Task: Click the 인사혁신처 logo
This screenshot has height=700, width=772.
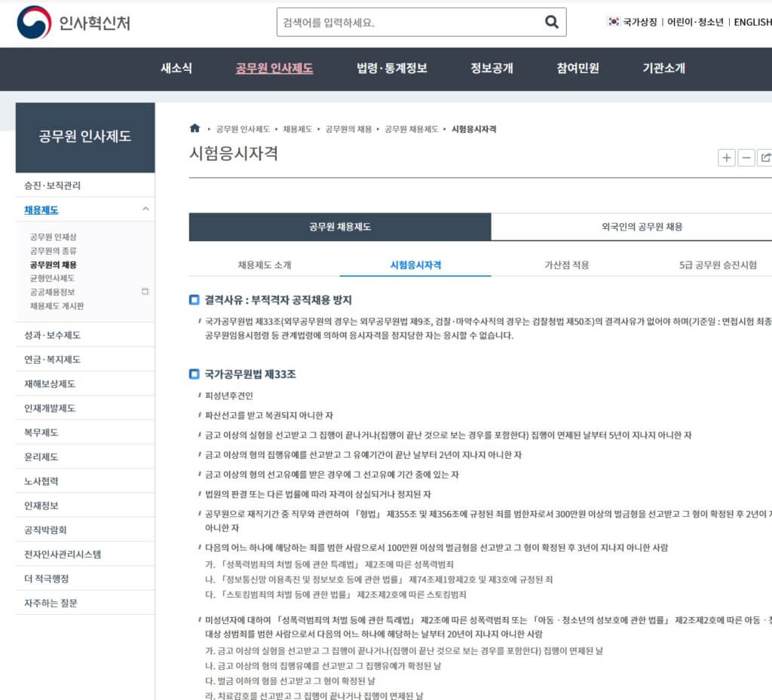Action: point(73,23)
